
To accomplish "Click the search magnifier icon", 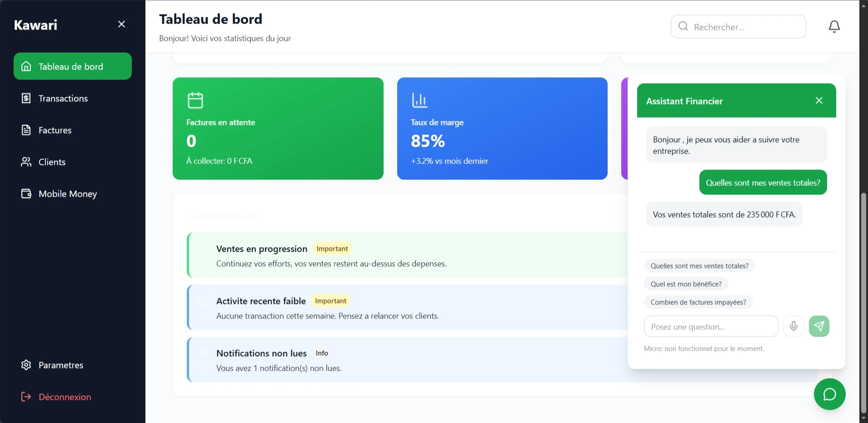I will click(683, 26).
